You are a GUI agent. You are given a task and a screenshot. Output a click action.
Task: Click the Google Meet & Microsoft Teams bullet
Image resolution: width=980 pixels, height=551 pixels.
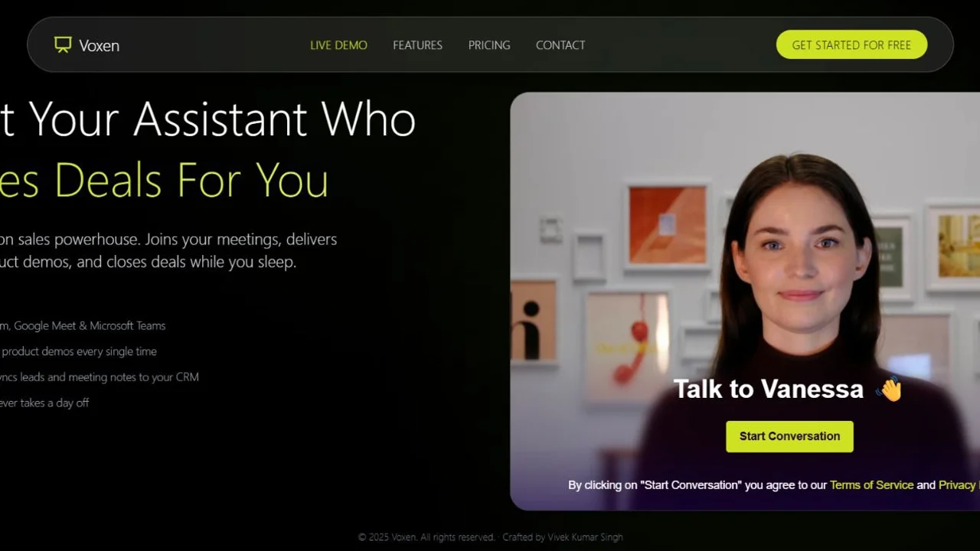[83, 325]
